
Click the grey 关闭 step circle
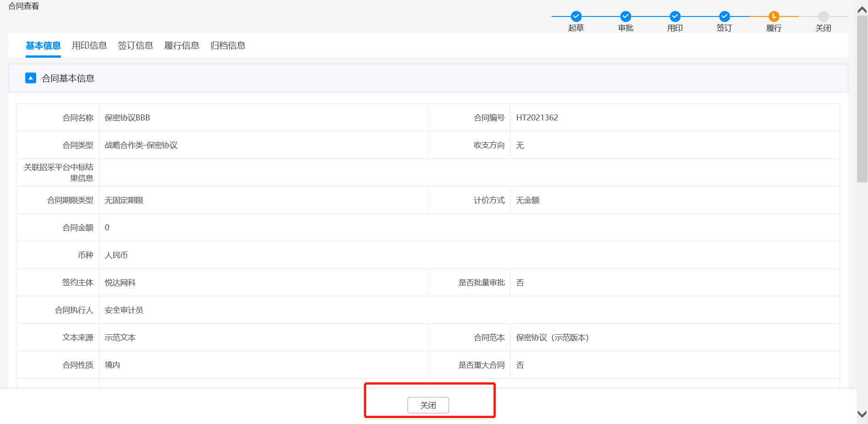(x=823, y=16)
